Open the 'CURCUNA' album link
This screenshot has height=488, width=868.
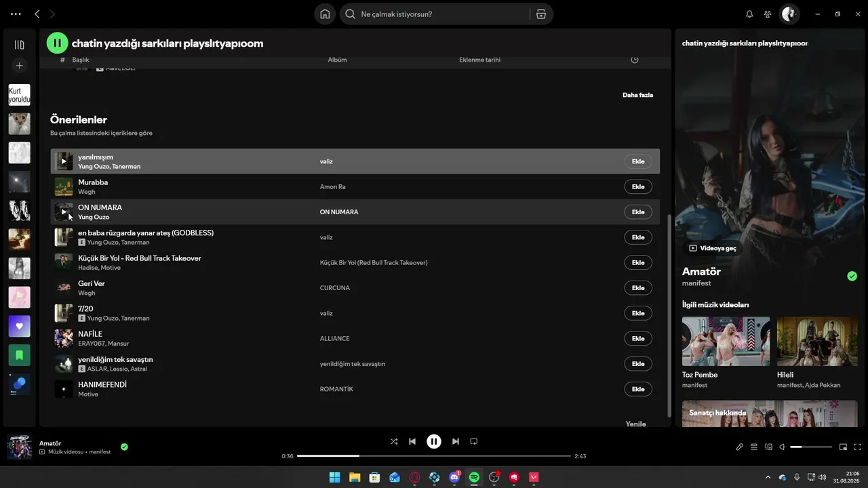click(x=335, y=288)
